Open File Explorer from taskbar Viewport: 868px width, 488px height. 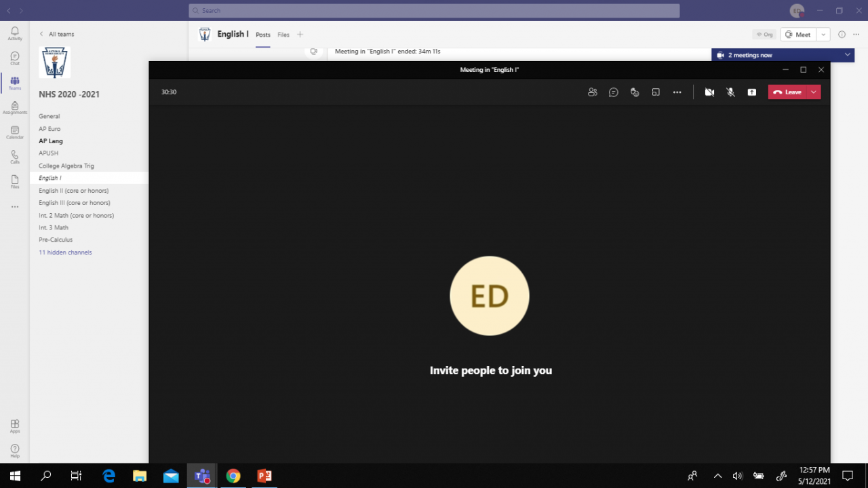[x=140, y=476]
